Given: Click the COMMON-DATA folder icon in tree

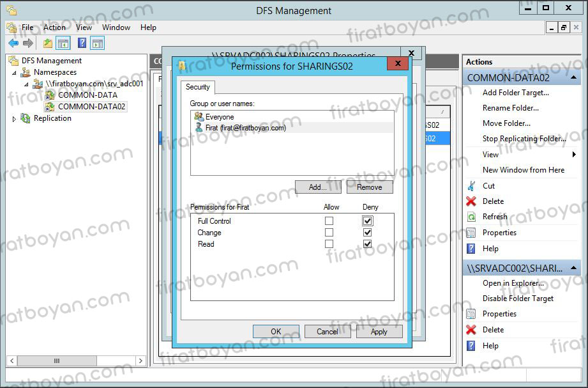Looking at the screenshot, I should [50, 95].
